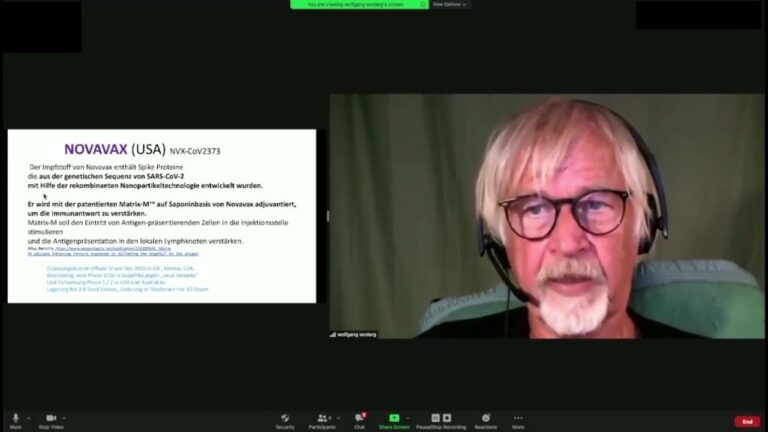Click the green Share Screen button
Screen dimensions: 768x432
tap(394, 420)
